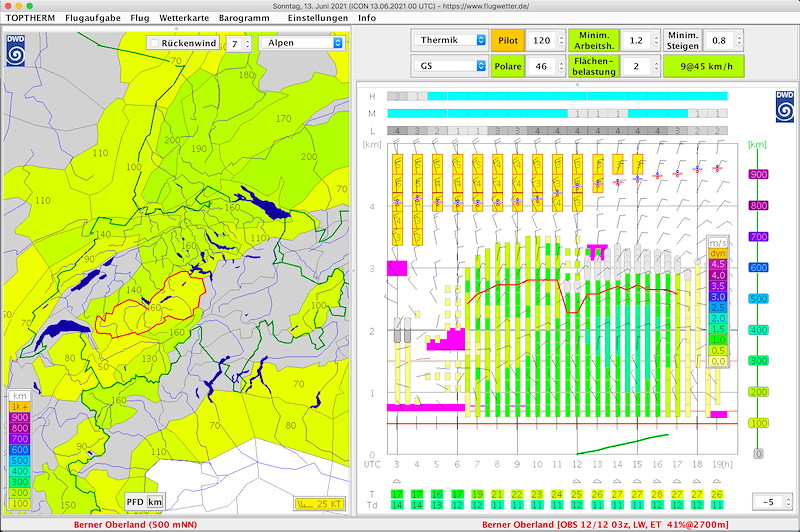Viewport: 800px width, 532px height.
Task: Select the 0.0 swatch in m/s legend
Action: pos(718,361)
